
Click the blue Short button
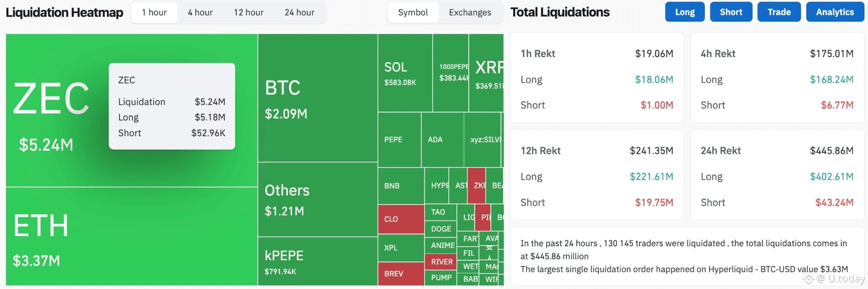pyautogui.click(x=731, y=12)
